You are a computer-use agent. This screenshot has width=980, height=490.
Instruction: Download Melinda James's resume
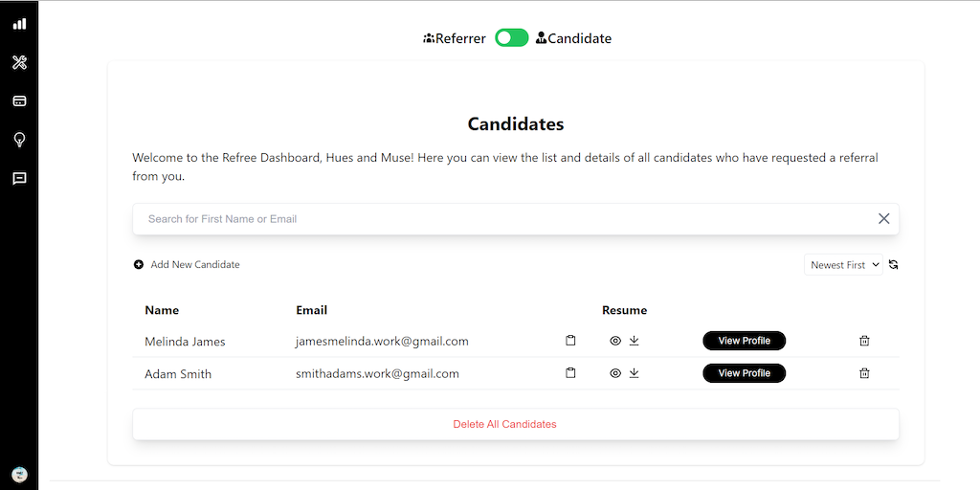(634, 341)
